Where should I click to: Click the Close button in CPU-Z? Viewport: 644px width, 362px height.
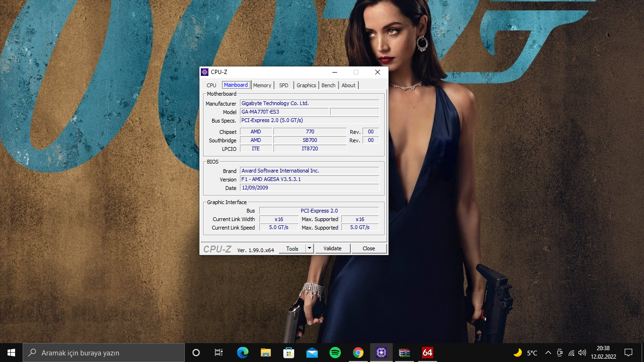(369, 248)
